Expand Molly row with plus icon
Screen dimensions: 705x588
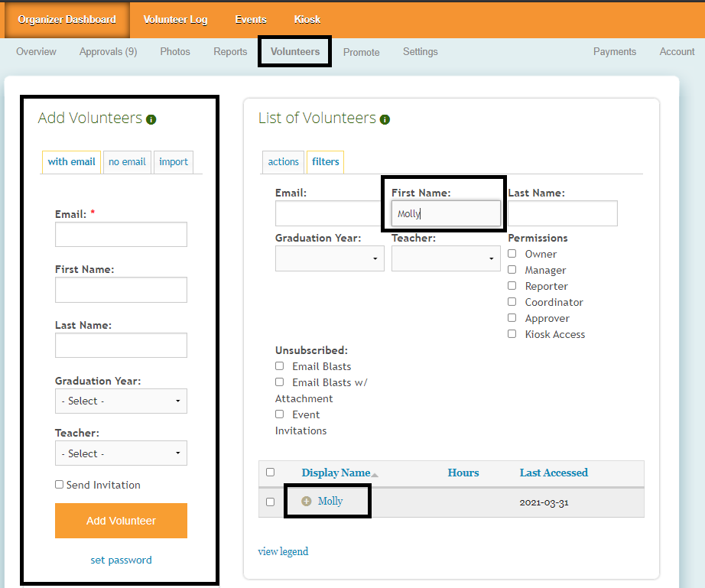click(306, 502)
